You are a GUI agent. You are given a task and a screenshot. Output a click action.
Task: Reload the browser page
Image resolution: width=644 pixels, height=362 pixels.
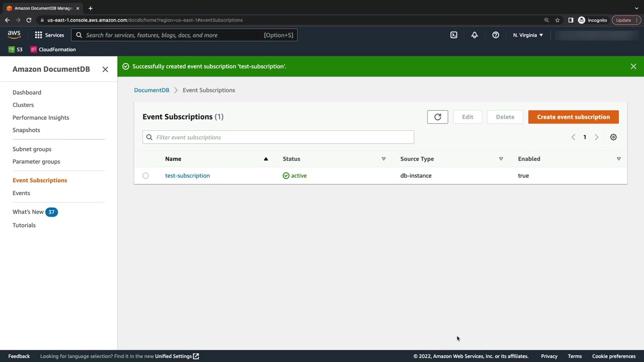pos(29,20)
